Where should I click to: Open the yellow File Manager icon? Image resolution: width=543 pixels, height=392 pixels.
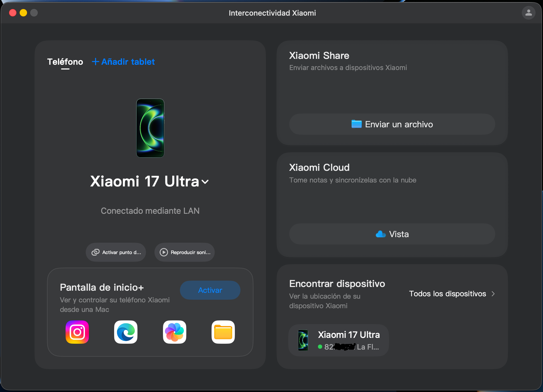click(x=223, y=332)
